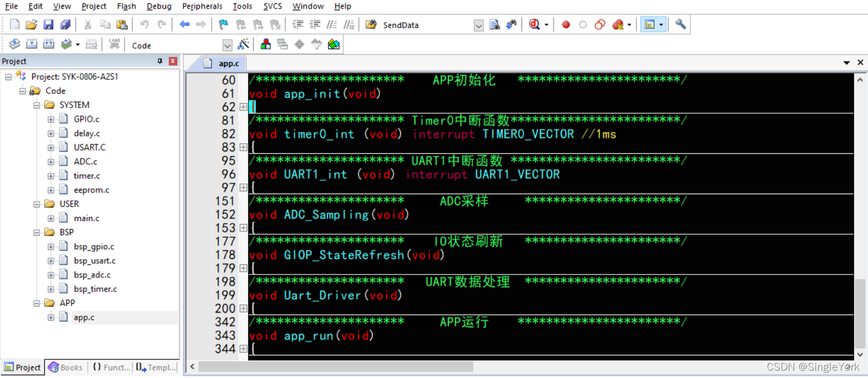
Task: Open the File menu
Action: (11, 6)
